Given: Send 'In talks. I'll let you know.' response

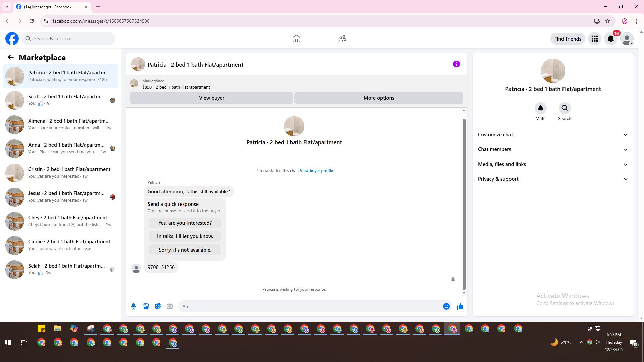Looking at the screenshot, I should (x=185, y=236).
